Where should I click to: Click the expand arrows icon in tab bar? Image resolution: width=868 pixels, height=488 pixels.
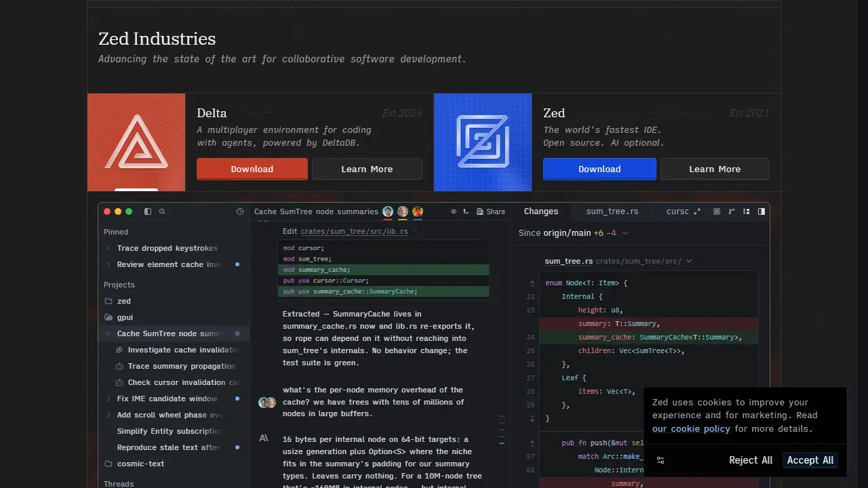tap(697, 211)
